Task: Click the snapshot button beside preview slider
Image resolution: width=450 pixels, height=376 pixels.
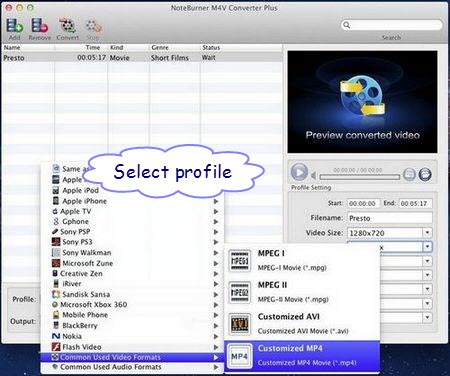Action: [x=409, y=174]
